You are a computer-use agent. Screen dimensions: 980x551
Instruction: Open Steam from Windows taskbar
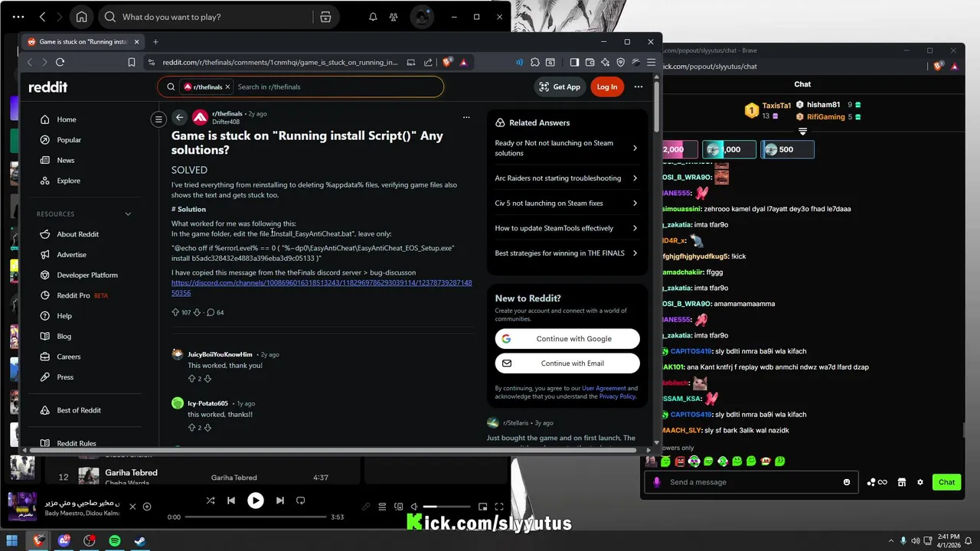pos(140,540)
